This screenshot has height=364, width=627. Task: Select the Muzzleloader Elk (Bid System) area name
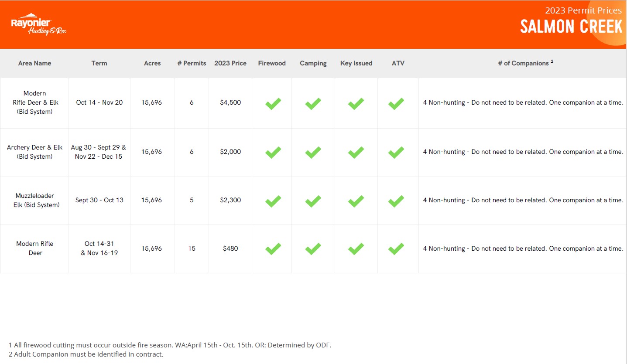(35, 200)
